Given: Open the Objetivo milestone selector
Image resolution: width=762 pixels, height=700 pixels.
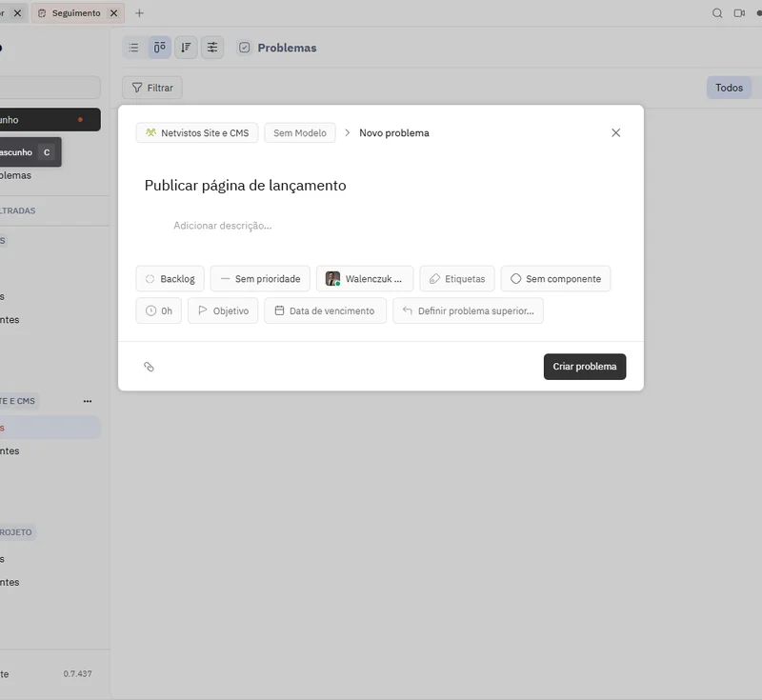Looking at the screenshot, I should coord(223,310).
